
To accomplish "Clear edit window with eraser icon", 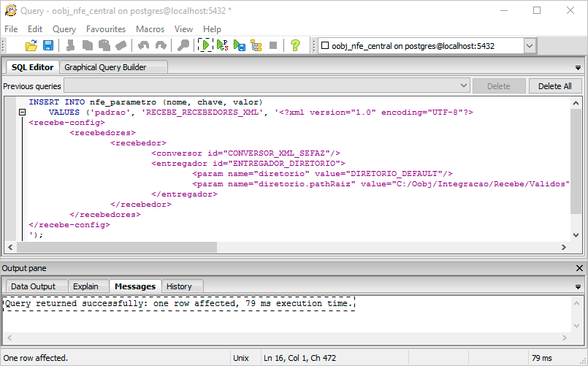I will point(121,46).
